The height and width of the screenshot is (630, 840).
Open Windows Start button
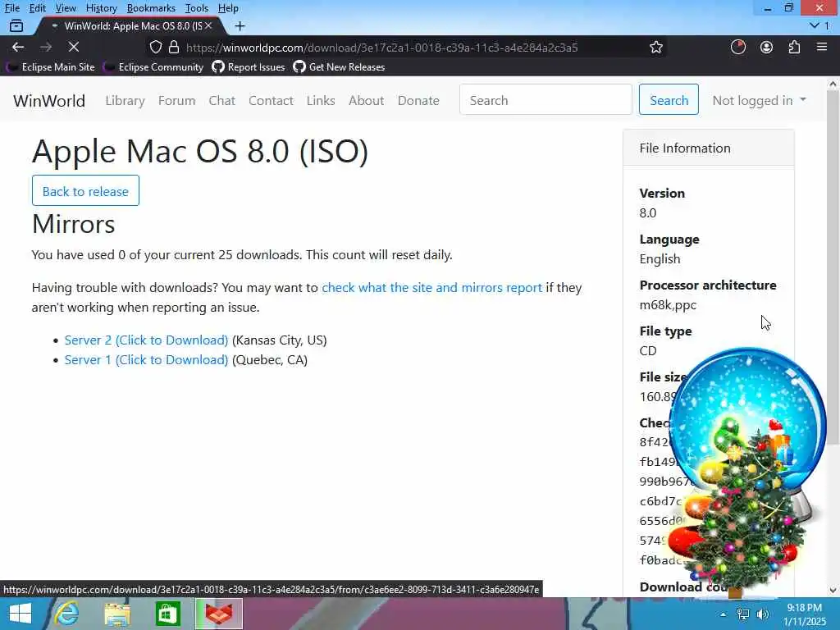click(x=21, y=614)
